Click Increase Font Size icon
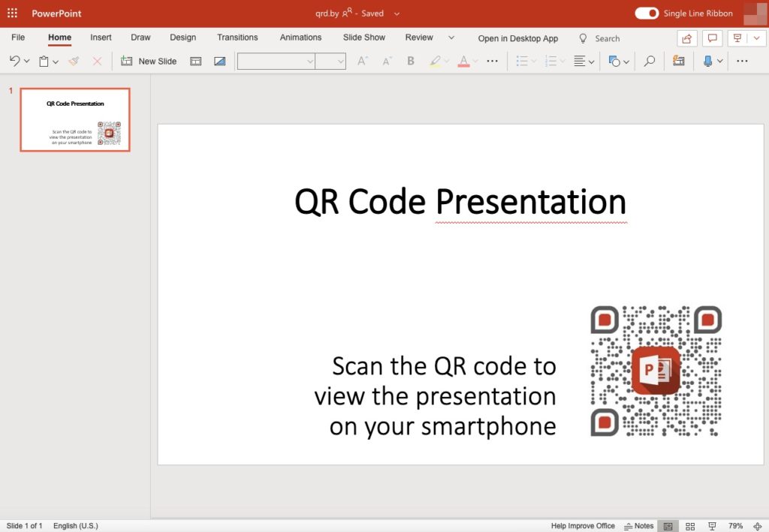This screenshot has height=532, width=769. [363, 62]
